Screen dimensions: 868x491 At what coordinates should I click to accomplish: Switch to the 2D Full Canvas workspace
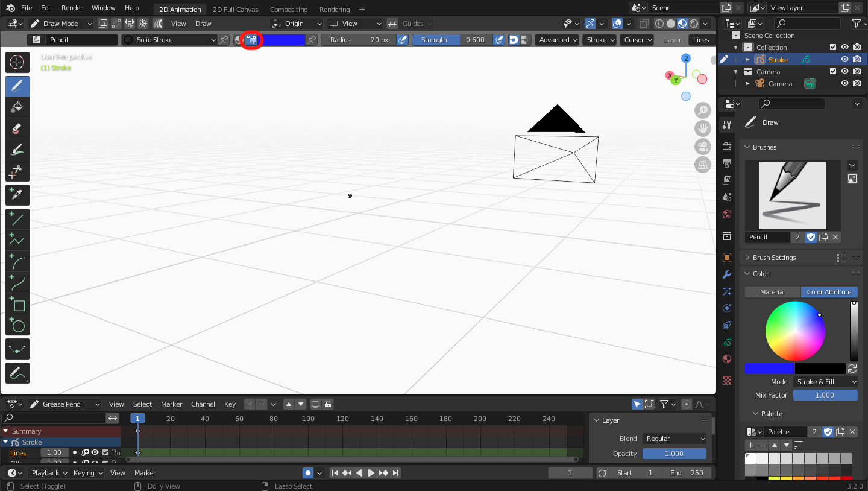[x=235, y=10]
